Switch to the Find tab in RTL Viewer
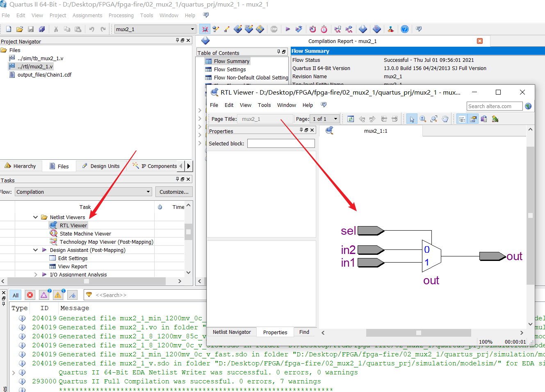 click(x=304, y=332)
